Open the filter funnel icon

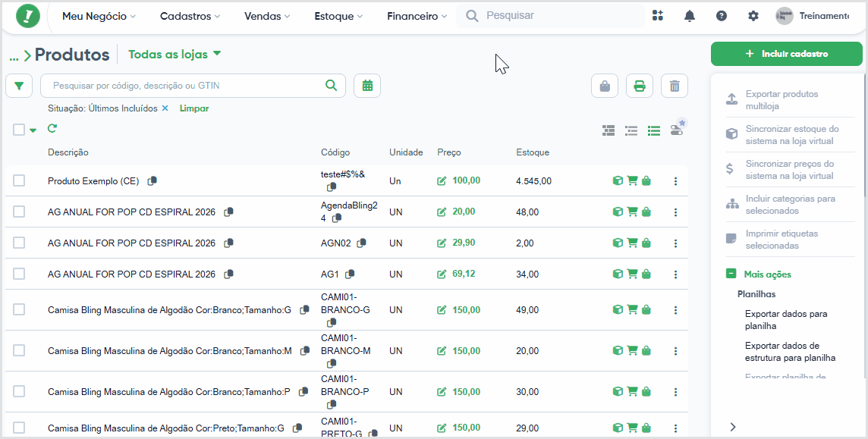(x=20, y=86)
